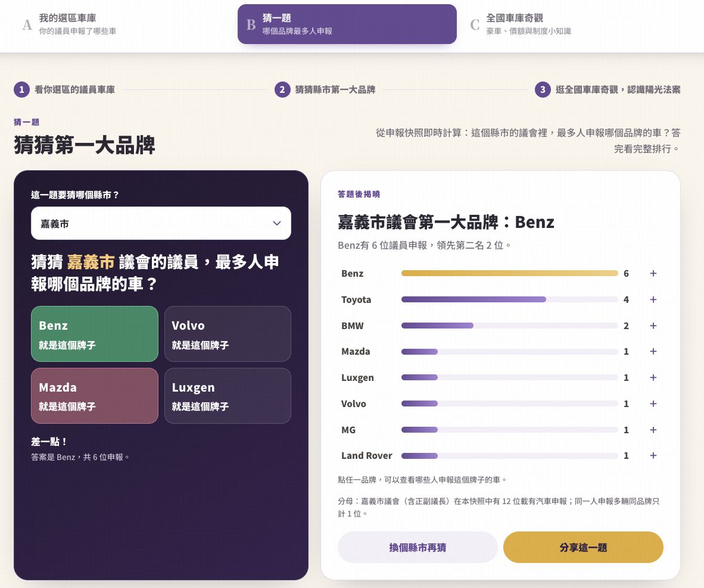This screenshot has height=588, width=704.
Task: Click the MG brand label
Action: click(348, 430)
